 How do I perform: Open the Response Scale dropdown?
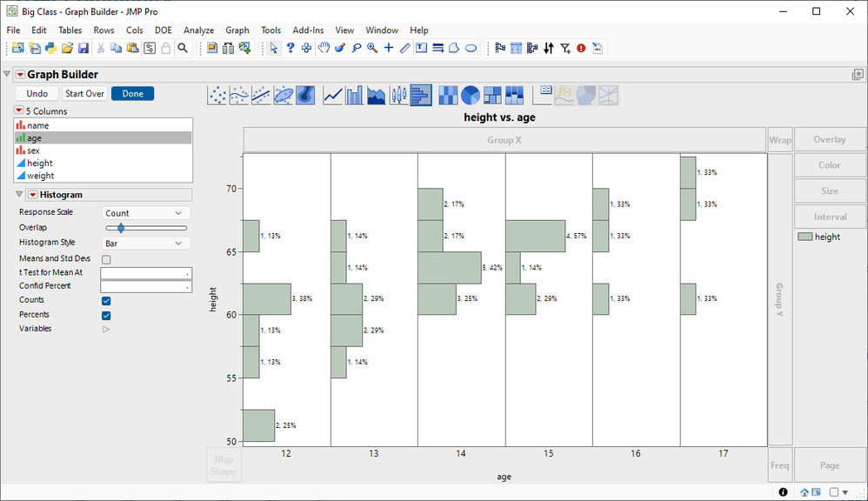(146, 213)
